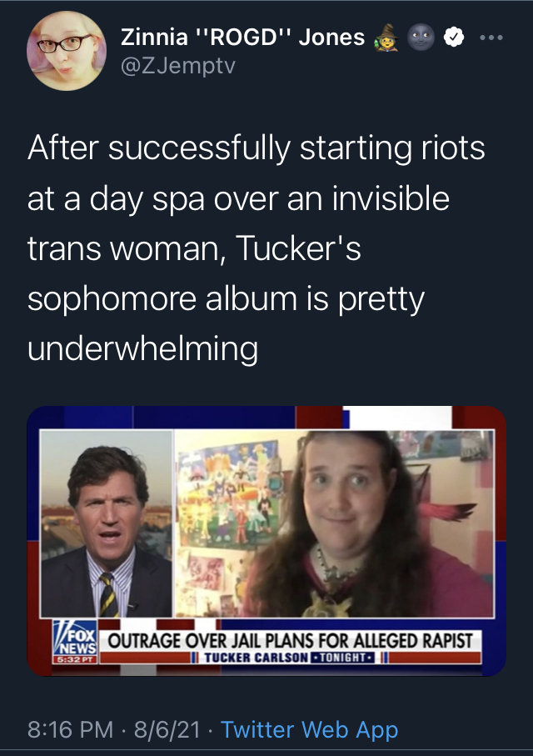Click the word underwhelming in the tweet

coord(142,348)
